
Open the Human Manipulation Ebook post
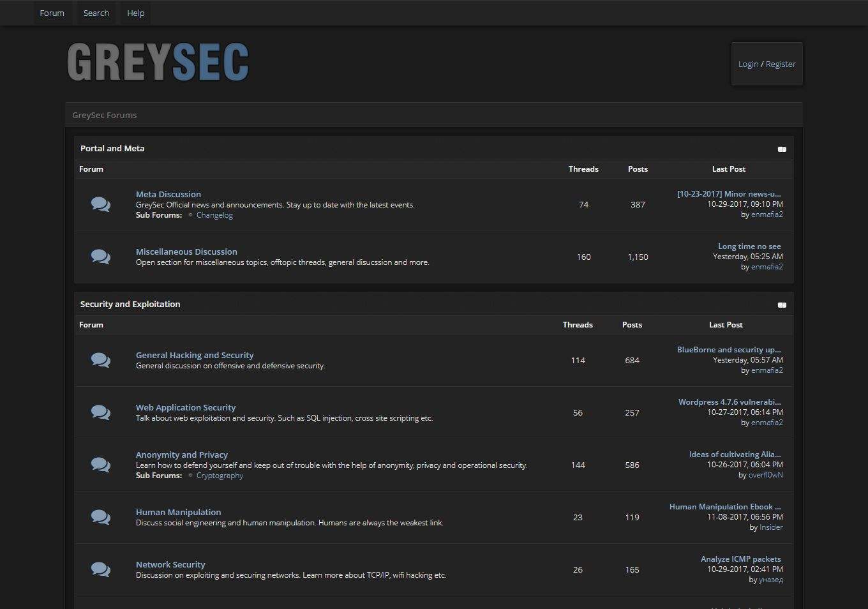(725, 506)
